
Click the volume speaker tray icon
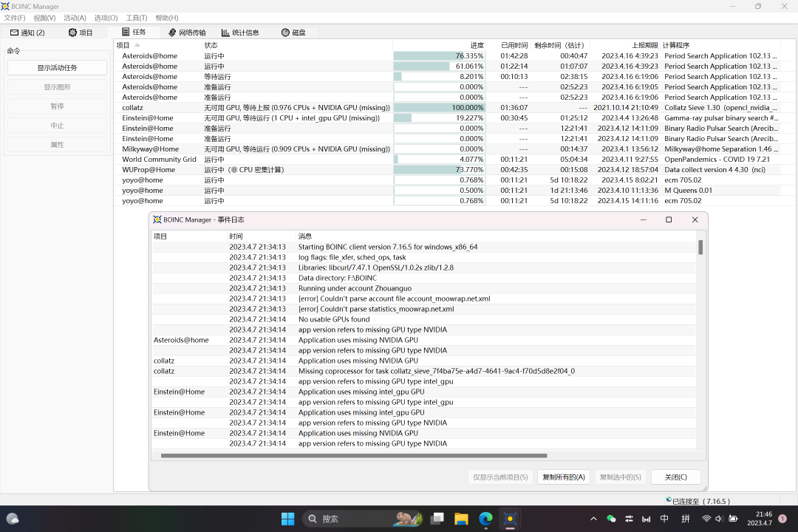pyautogui.click(x=719, y=519)
